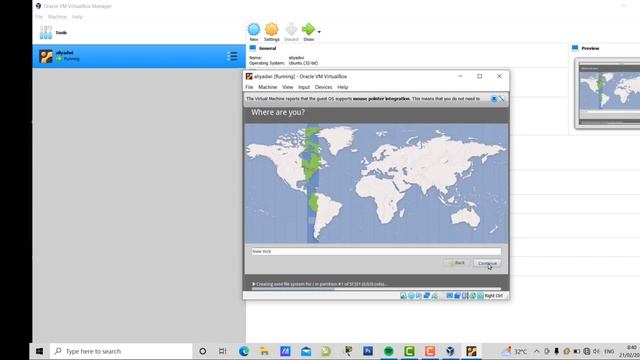Open the Windows Start button
The width and height of the screenshot is (640, 360).
39,351
